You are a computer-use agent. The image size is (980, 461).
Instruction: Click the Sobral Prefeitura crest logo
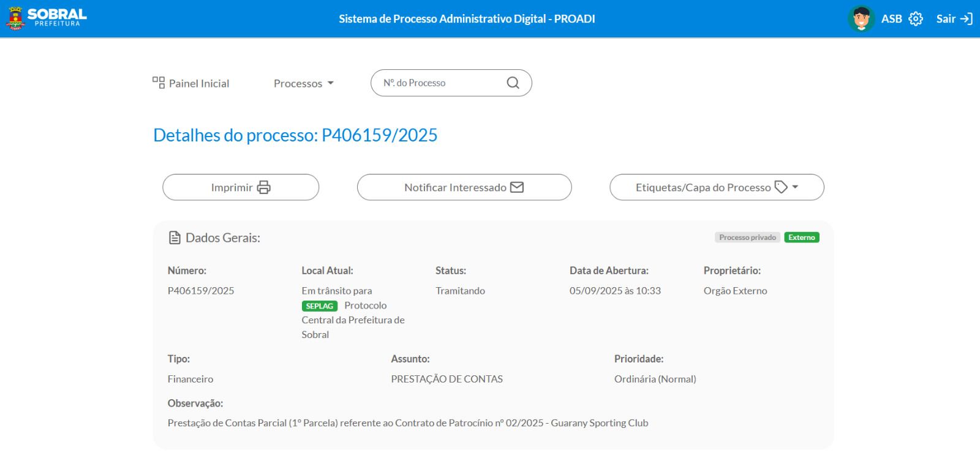15,18
